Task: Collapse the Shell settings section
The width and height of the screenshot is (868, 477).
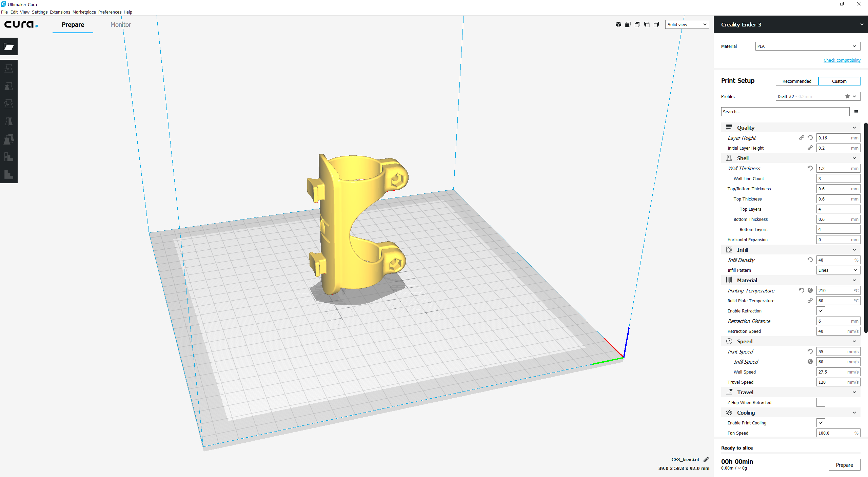Action: [791, 158]
